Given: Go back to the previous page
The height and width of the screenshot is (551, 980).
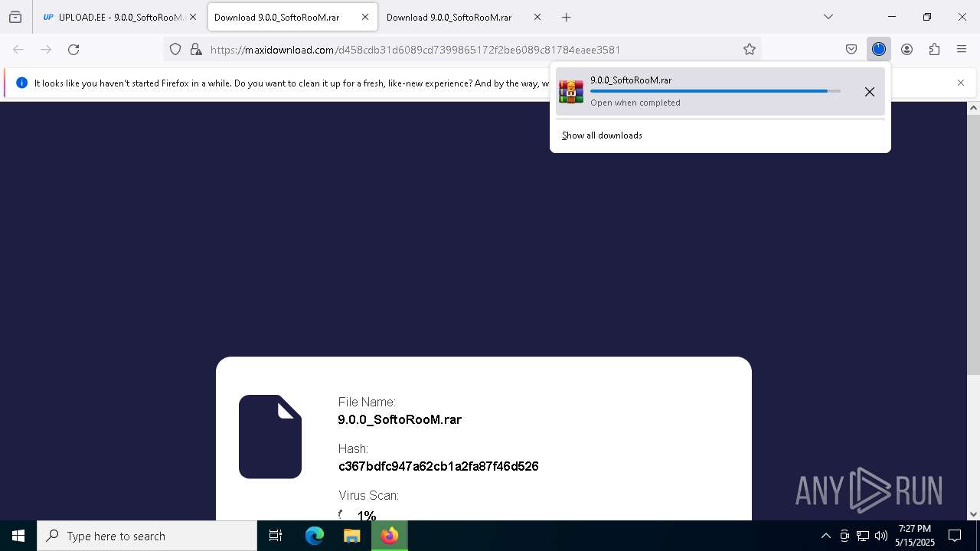Looking at the screenshot, I should tap(18, 49).
